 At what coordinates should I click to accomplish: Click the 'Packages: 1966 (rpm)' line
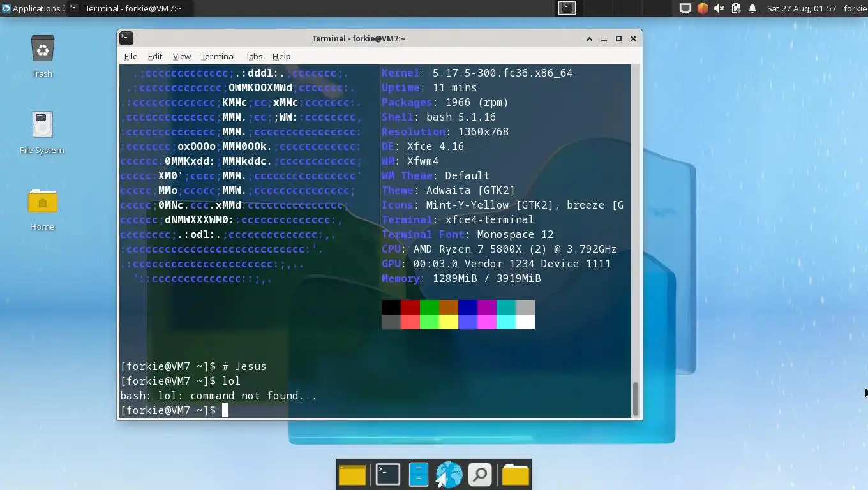coord(445,102)
